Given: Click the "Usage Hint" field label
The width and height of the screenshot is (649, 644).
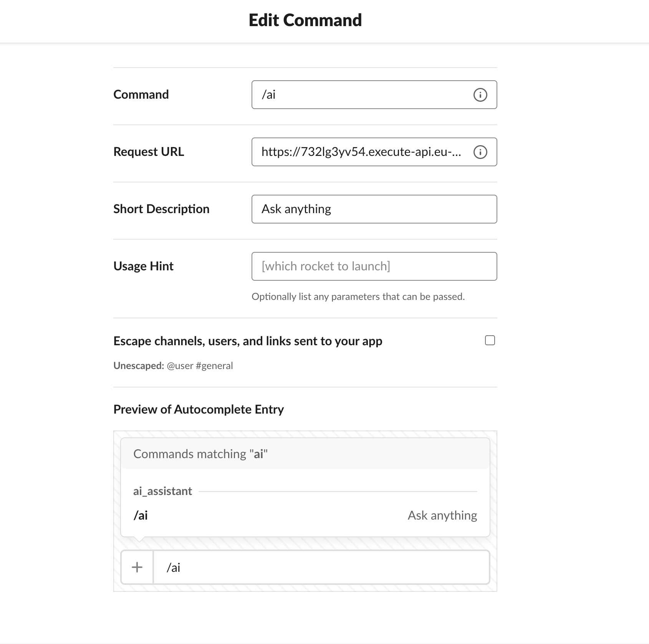Looking at the screenshot, I should coord(143,266).
